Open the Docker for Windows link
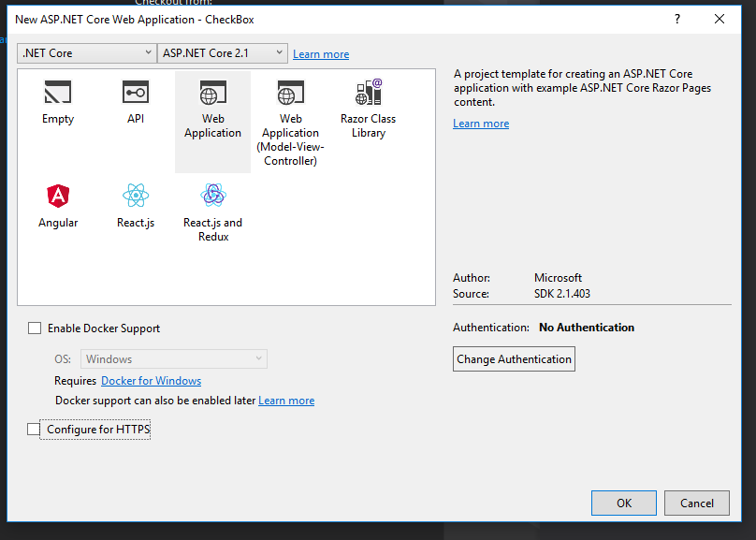The height and width of the screenshot is (540, 756). pos(151,381)
